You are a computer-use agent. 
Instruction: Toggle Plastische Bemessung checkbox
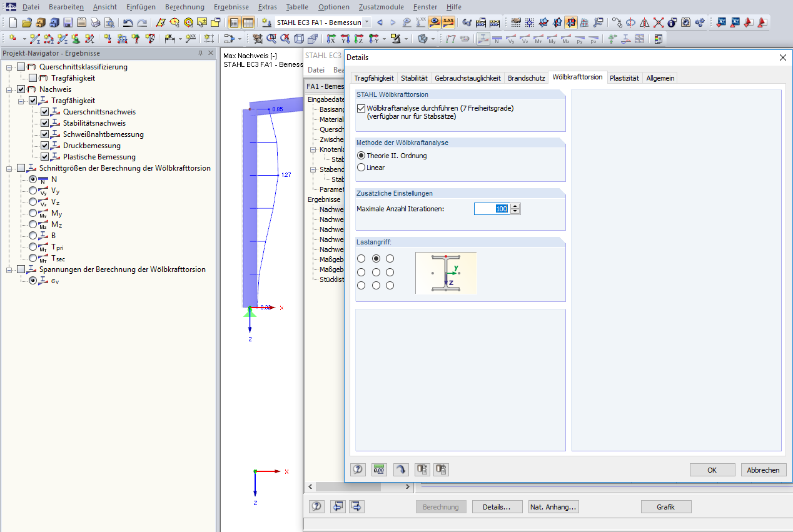tap(44, 157)
